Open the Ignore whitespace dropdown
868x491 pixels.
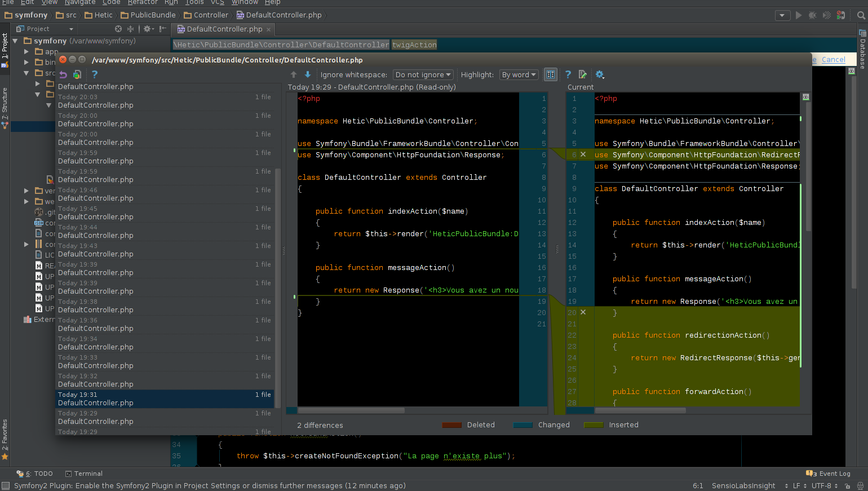(x=423, y=74)
